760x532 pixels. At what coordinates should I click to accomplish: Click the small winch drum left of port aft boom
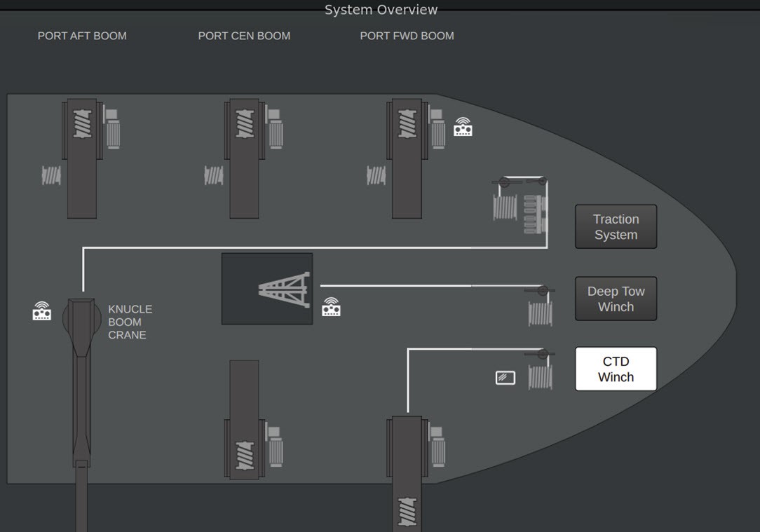51,175
